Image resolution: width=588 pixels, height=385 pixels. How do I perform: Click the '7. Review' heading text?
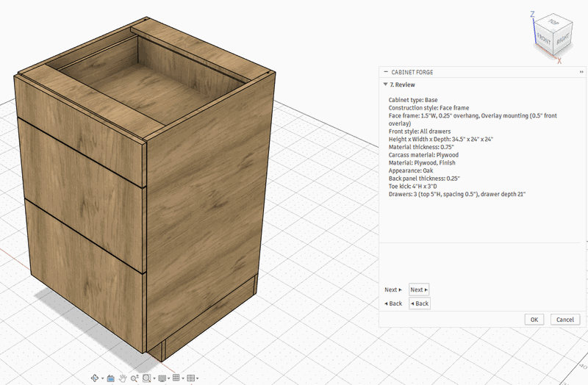click(x=402, y=84)
